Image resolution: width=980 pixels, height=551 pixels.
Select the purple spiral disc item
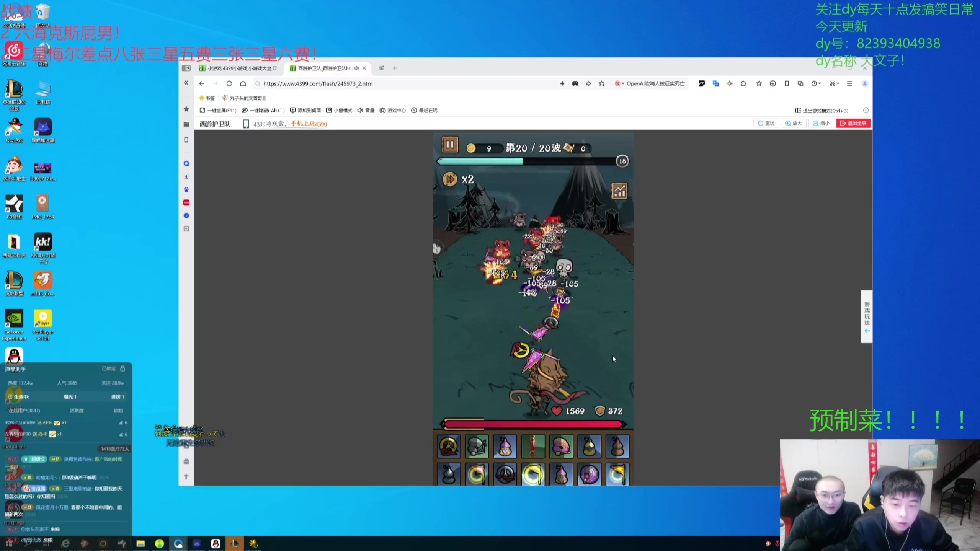coord(589,474)
